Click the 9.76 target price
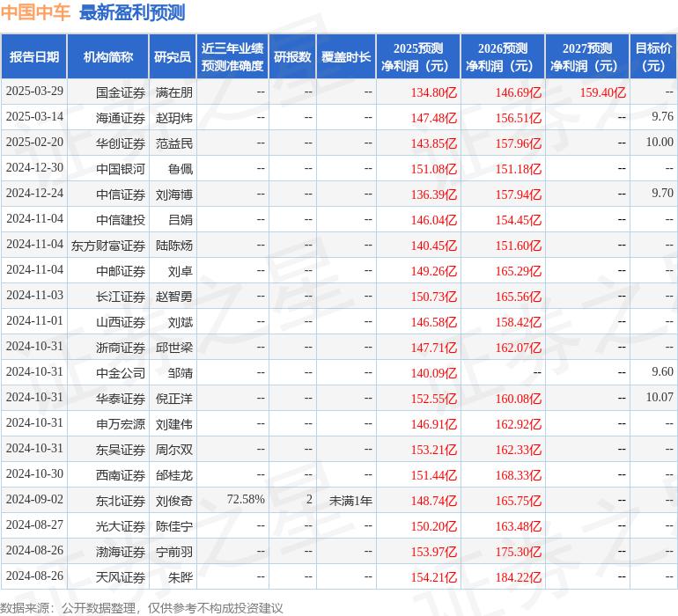 [x=662, y=116]
